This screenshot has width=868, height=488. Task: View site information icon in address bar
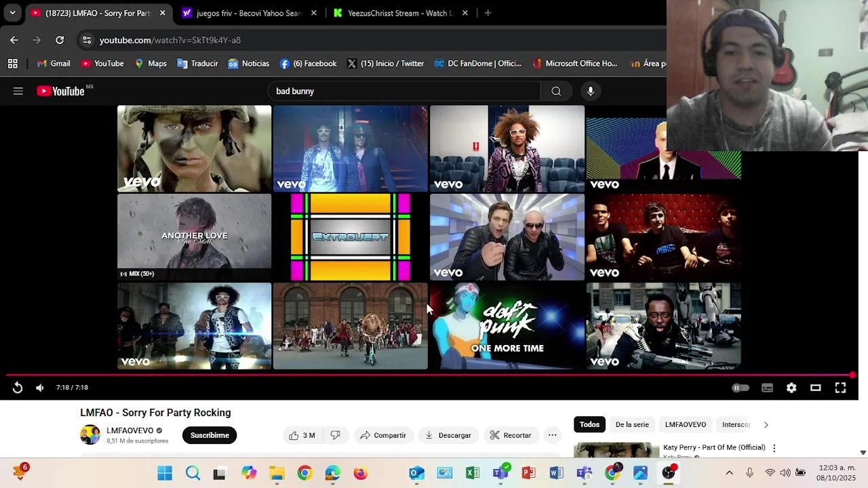tap(87, 40)
